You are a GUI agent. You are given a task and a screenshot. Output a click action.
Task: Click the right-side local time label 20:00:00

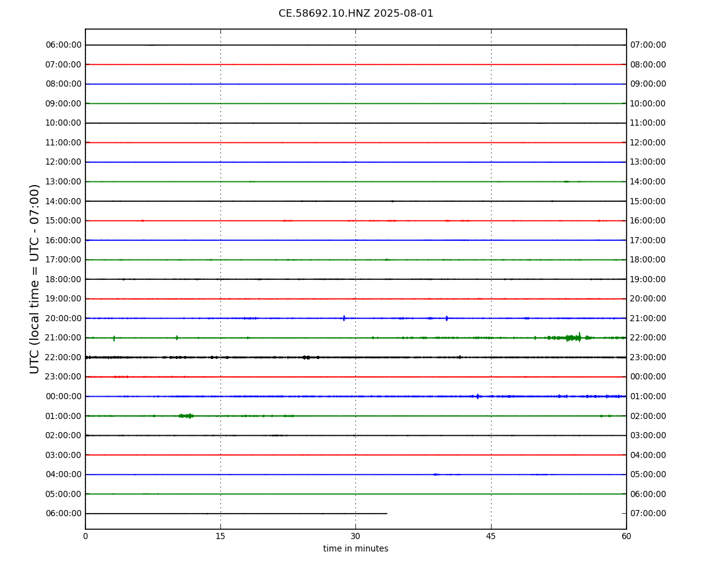[648, 299]
